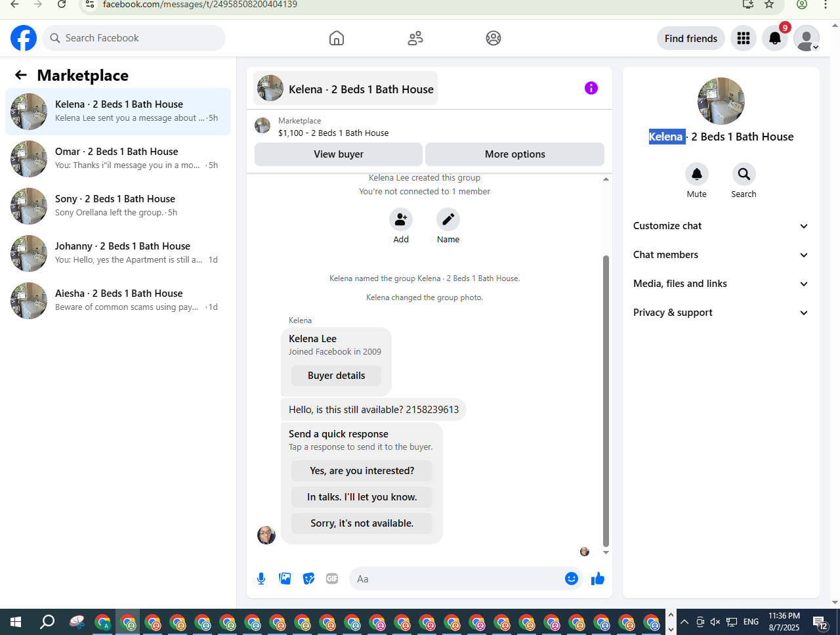The width and height of the screenshot is (840, 635).
Task: Click the Facebook logo icon
Action: pyautogui.click(x=24, y=38)
